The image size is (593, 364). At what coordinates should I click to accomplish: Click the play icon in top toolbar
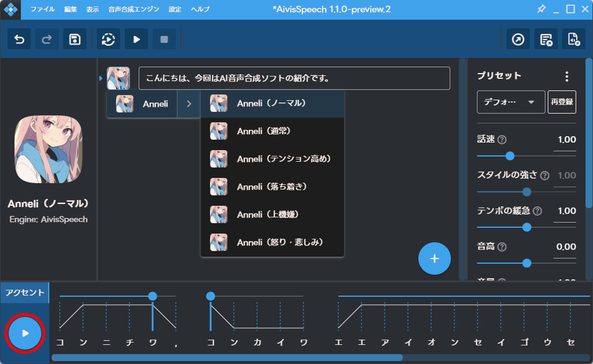[x=136, y=39]
